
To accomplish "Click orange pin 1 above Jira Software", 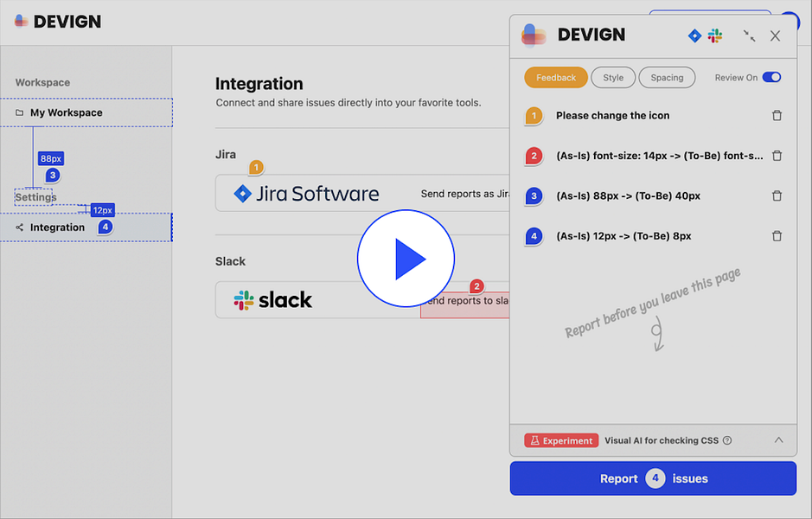I will pos(256,167).
